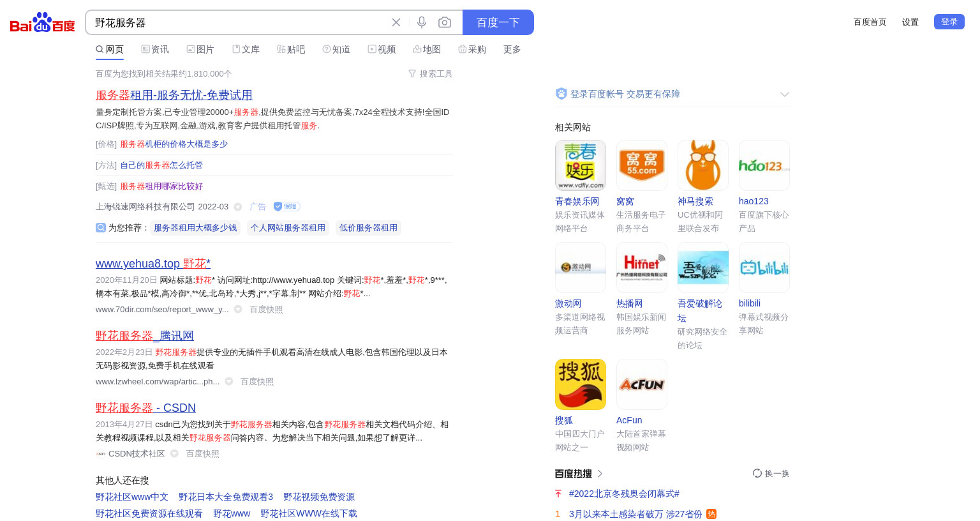Click the 保障 badge on the ad result
This screenshot has height=521, width=980.
[286, 206]
